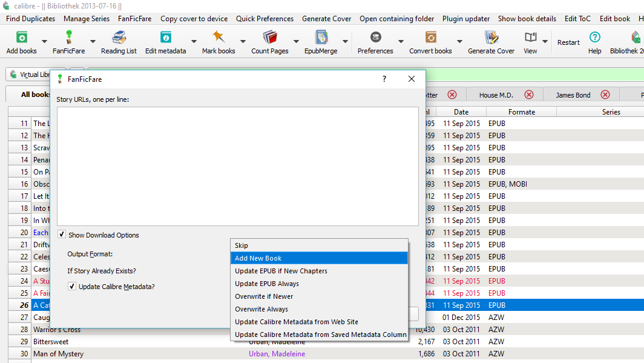The image size is (644, 363).
Task: Expand the EpubMerge dropdown arrow
Action: click(345, 41)
